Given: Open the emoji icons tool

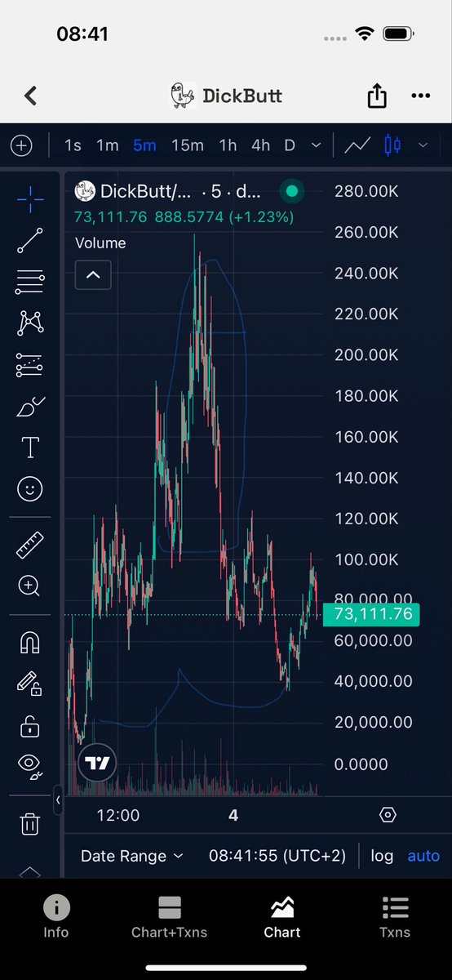Looking at the screenshot, I should coord(30,488).
